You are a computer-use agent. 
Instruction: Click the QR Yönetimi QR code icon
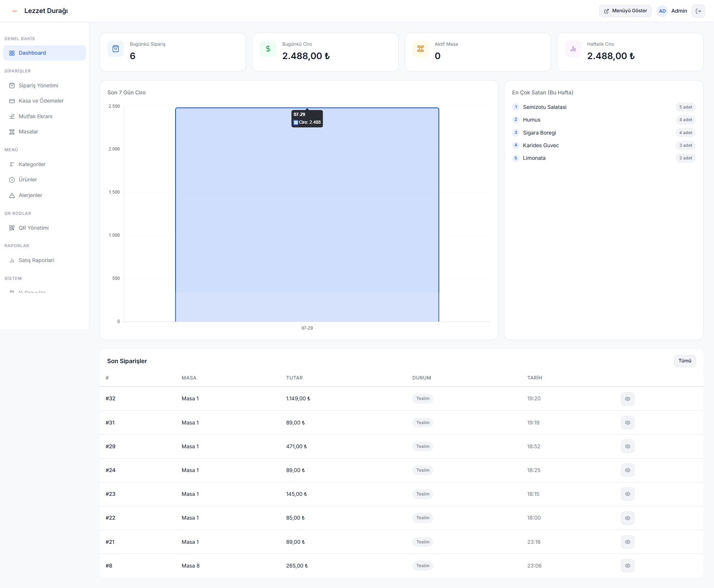(x=12, y=228)
